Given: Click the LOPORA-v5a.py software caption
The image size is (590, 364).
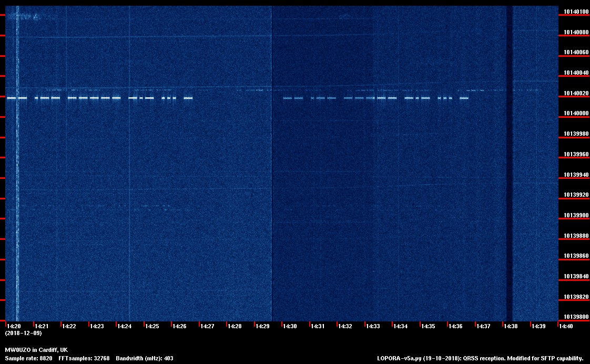Looking at the screenshot, I should (x=480, y=358).
